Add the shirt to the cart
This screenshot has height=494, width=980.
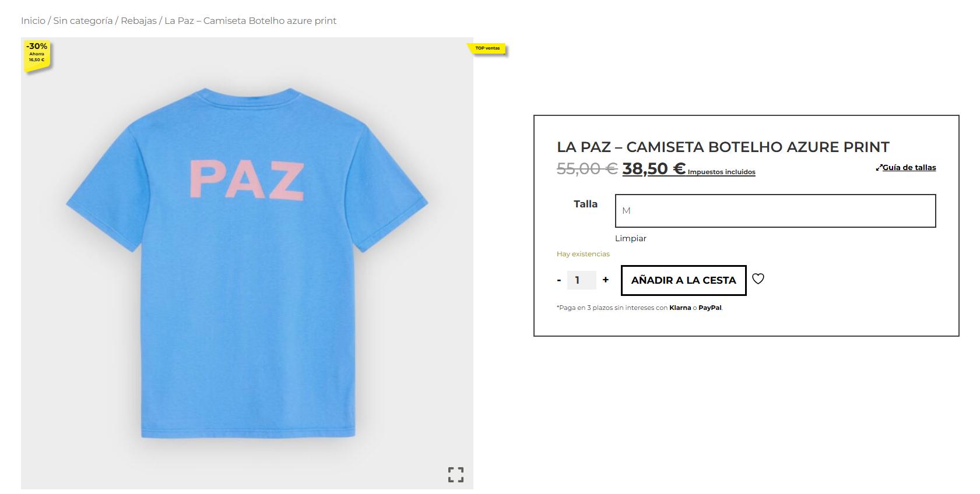pos(684,280)
